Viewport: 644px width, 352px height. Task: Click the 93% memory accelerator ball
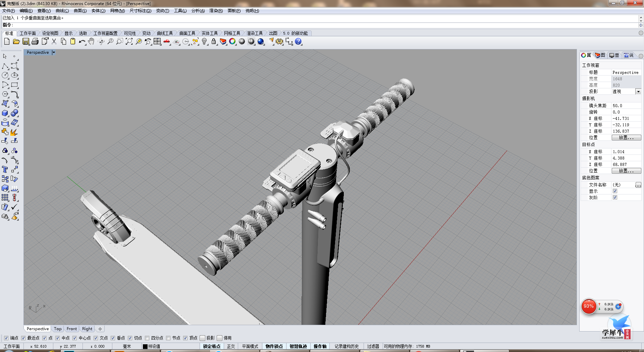tap(589, 306)
